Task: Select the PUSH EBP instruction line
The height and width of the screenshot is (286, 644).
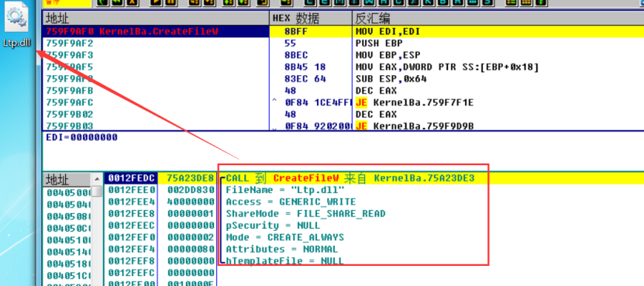Action: coord(379,43)
